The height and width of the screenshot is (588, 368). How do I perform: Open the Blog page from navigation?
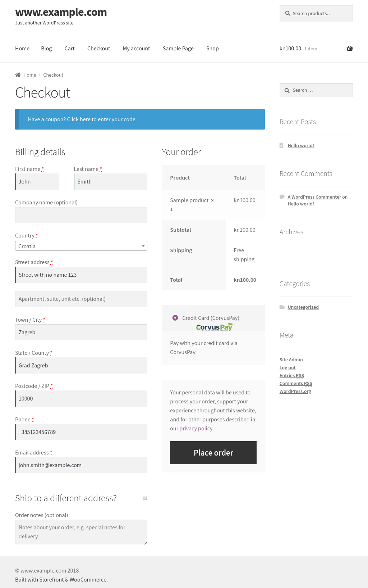point(46,49)
